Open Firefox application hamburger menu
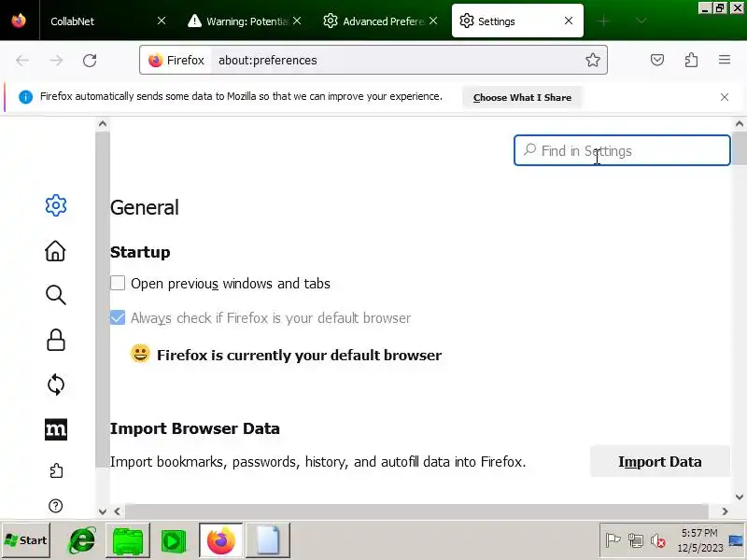The height and width of the screenshot is (560, 747). pyautogui.click(x=725, y=60)
